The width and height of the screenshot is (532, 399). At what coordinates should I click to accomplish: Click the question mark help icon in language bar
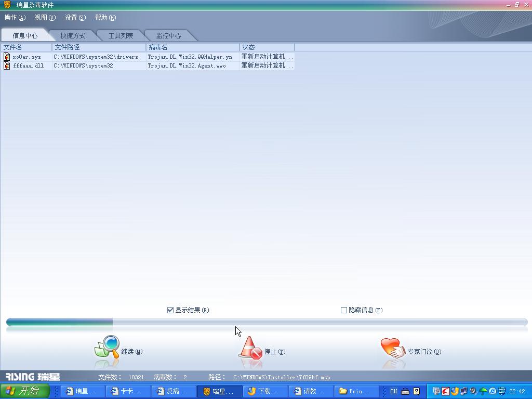(416, 391)
